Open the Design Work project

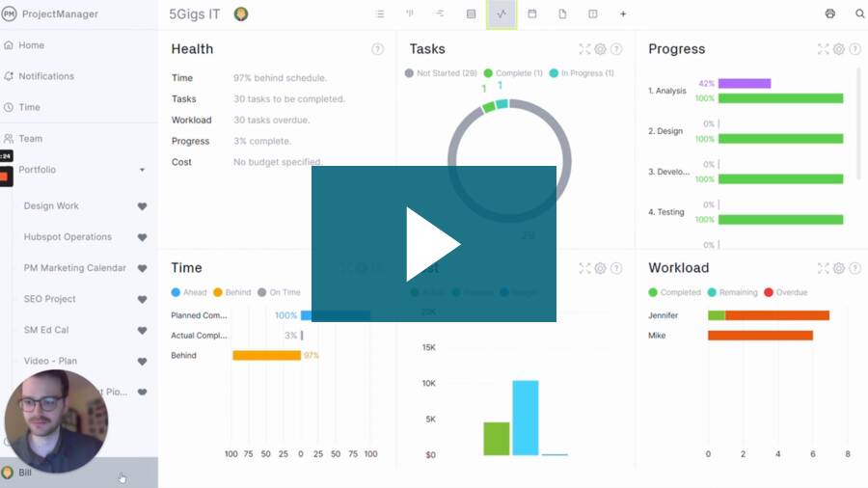51,205
